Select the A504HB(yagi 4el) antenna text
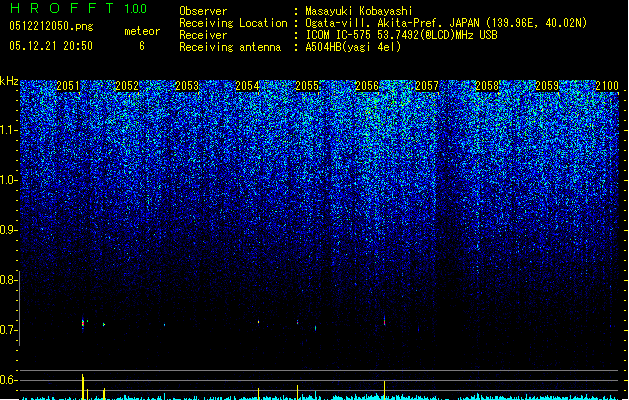This screenshot has height=400, width=629. 353,47
